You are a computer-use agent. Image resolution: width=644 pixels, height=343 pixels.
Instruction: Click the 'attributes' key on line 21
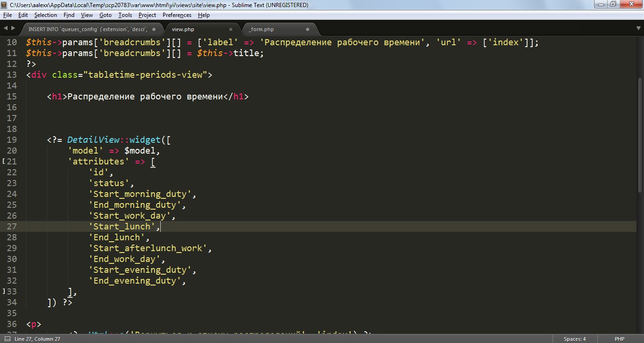(99, 162)
